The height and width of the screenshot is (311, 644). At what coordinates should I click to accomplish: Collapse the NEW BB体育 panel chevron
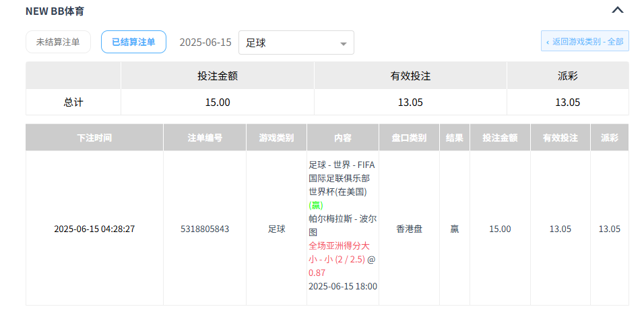(617, 10)
